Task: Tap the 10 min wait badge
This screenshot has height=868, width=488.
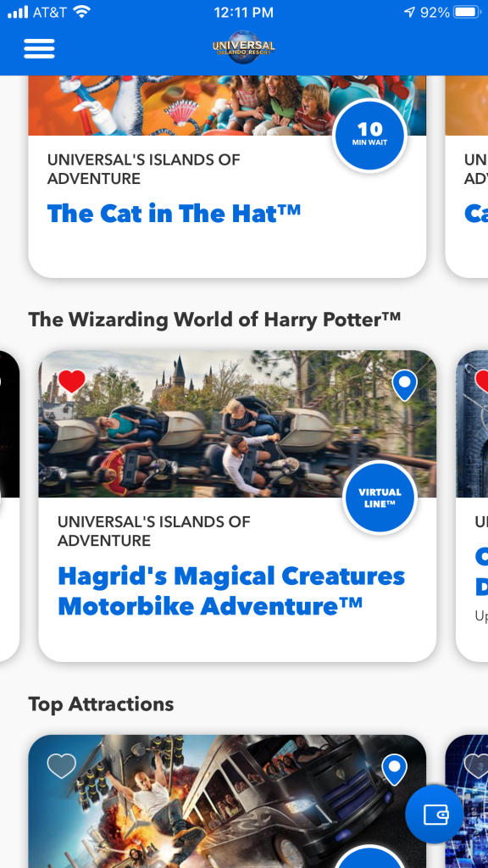Action: click(x=369, y=136)
